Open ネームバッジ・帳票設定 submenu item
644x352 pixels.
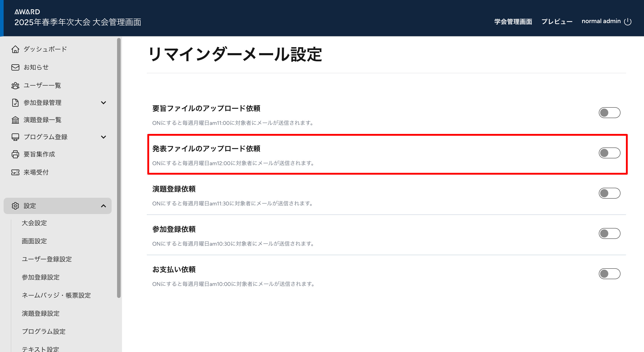tap(56, 295)
